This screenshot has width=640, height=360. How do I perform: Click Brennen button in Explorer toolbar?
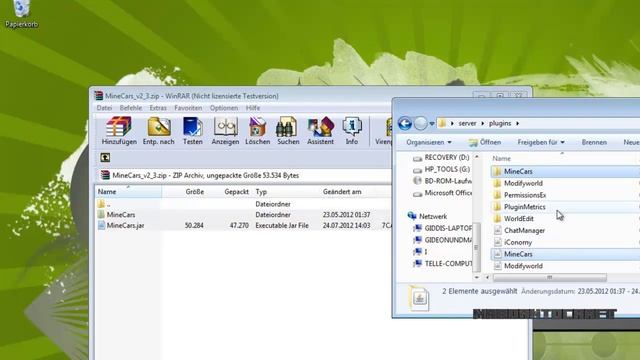tap(594, 142)
